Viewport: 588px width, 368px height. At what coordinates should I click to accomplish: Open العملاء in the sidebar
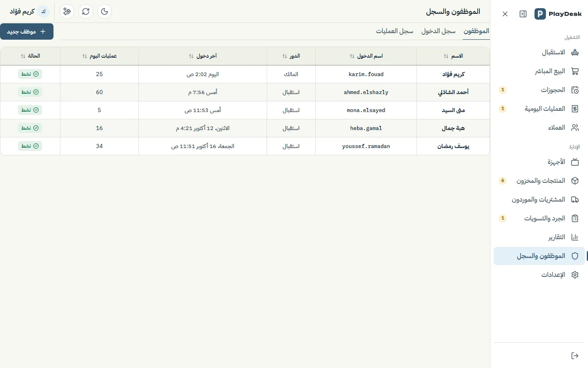[x=539, y=128]
